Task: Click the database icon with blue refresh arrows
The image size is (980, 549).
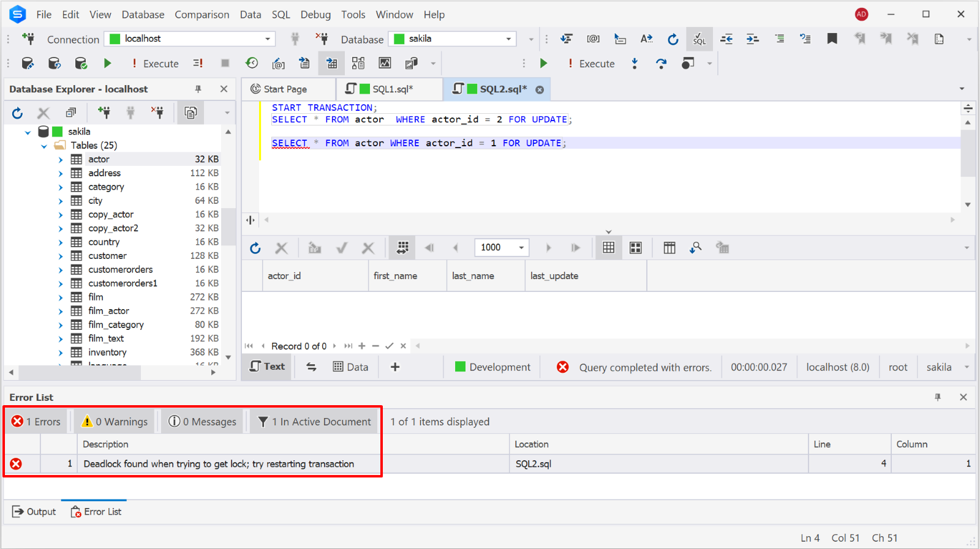Action: (55, 63)
